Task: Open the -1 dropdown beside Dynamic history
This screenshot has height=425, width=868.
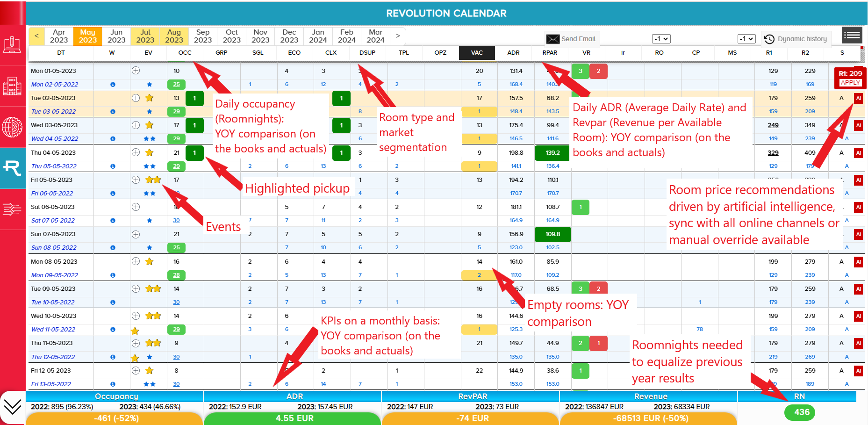Action: pyautogui.click(x=746, y=39)
